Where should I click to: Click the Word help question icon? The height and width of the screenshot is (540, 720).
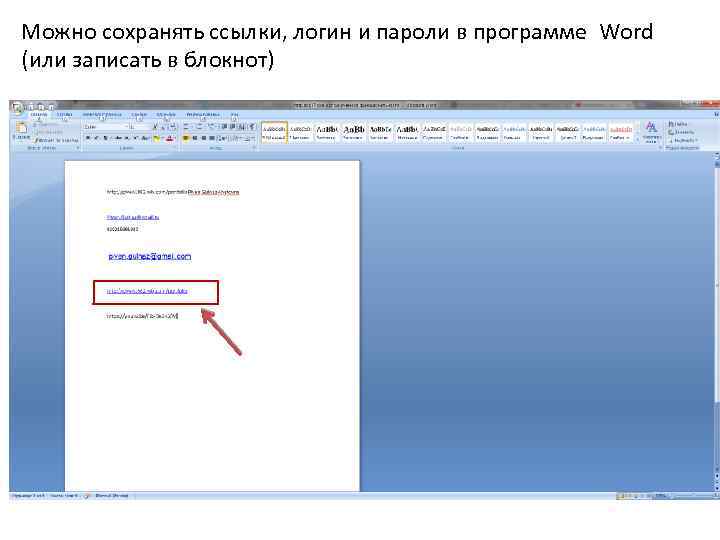click(x=717, y=114)
